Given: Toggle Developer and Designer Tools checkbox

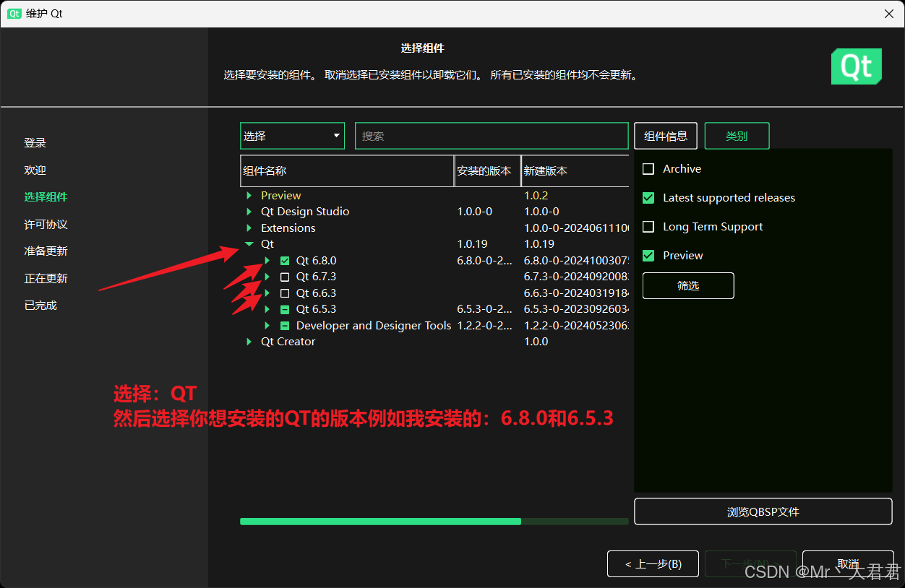Looking at the screenshot, I should [285, 326].
